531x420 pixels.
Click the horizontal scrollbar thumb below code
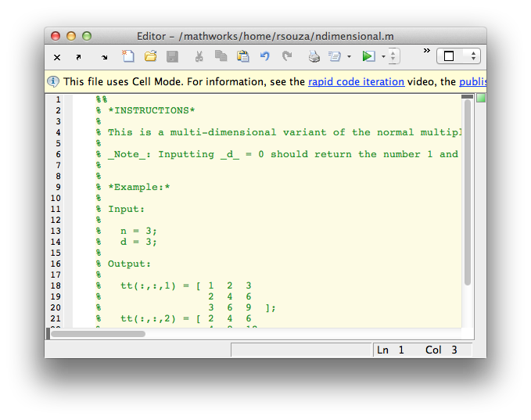tap(98, 334)
